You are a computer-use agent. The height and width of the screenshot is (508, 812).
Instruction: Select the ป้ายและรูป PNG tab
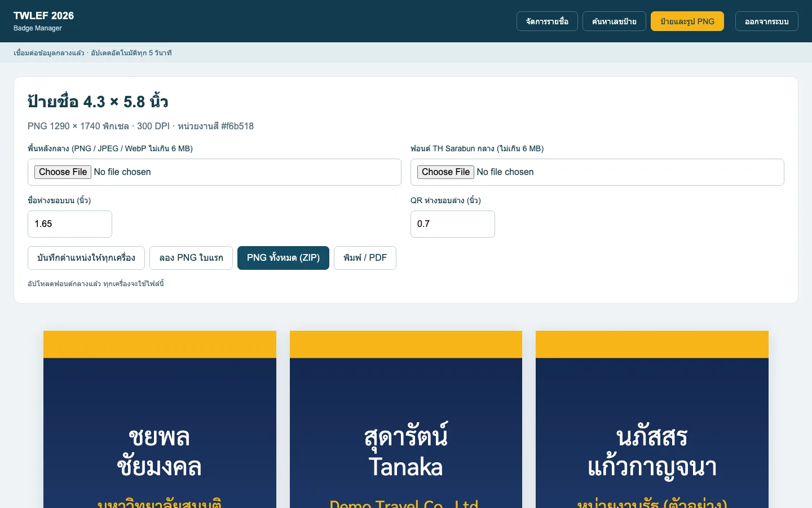[687, 21]
